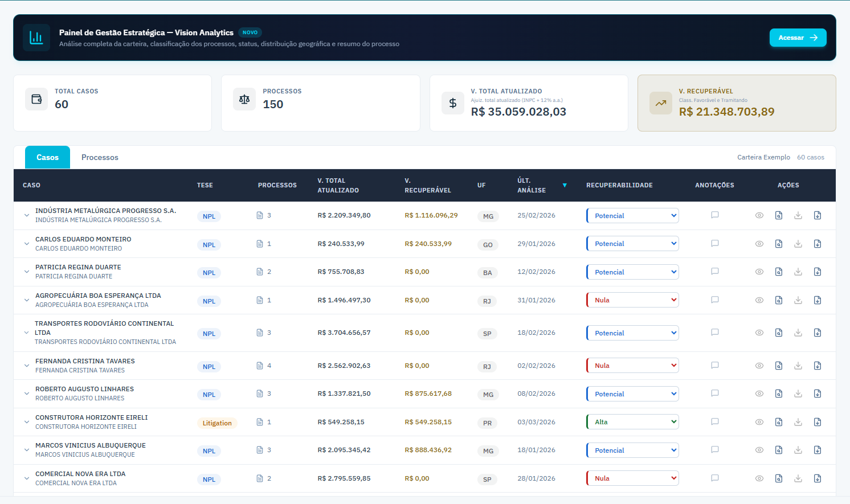Toggle the eye icon for MARCOS VINICIUS ALBUQUERQUE
This screenshot has height=504, width=850.
pos(759,450)
